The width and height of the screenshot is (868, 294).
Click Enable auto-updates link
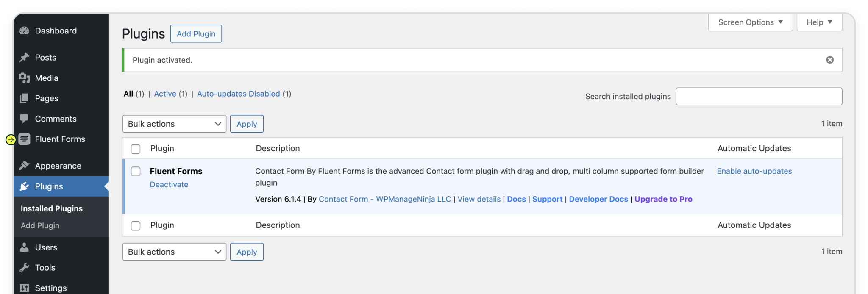point(754,171)
